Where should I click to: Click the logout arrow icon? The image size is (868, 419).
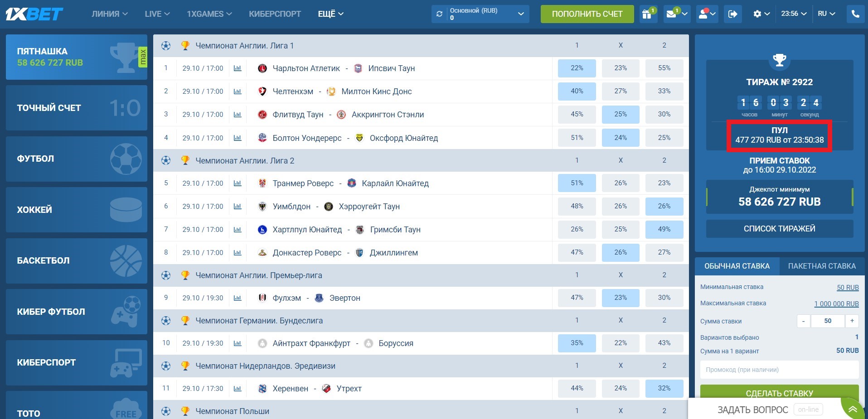[732, 14]
